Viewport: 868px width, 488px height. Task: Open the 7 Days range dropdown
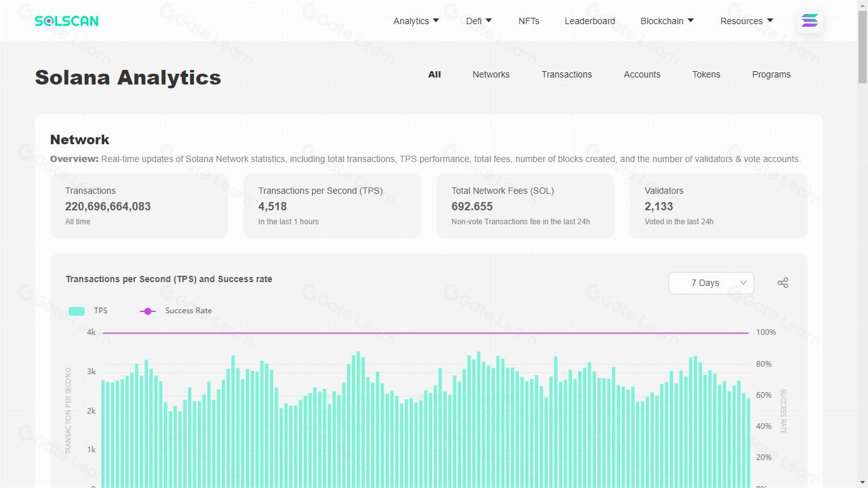(711, 283)
